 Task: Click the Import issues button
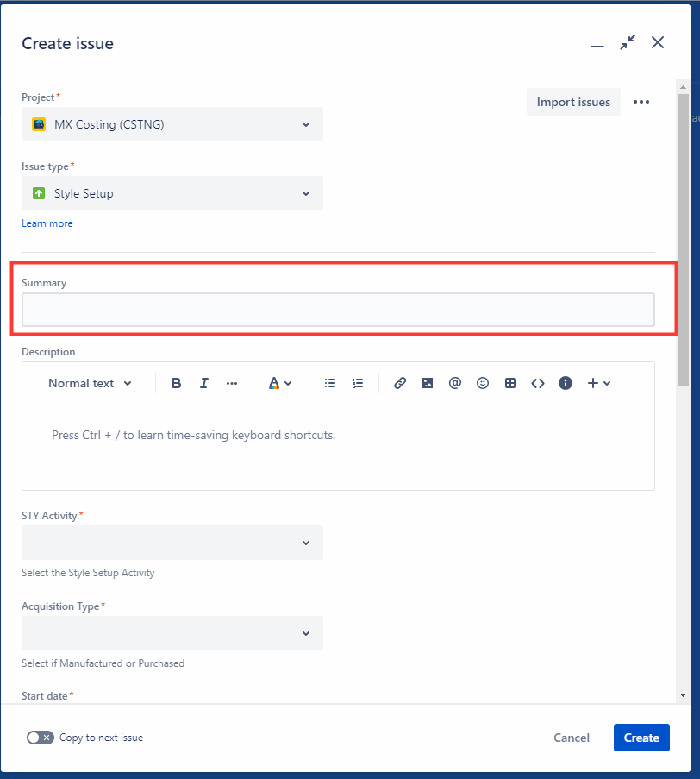(573, 102)
